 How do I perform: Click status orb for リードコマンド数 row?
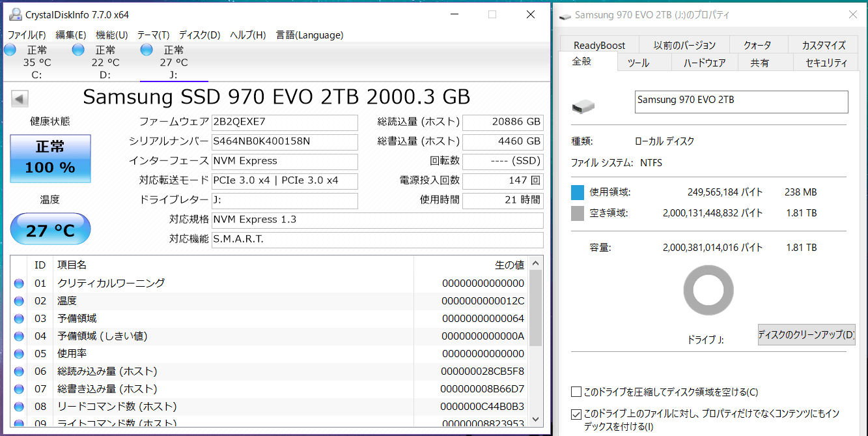[19, 406]
